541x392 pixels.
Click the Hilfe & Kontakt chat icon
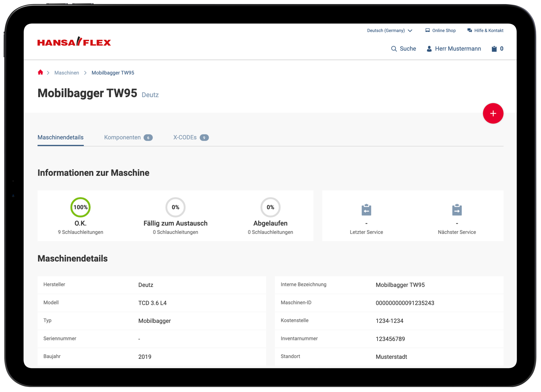tap(470, 30)
